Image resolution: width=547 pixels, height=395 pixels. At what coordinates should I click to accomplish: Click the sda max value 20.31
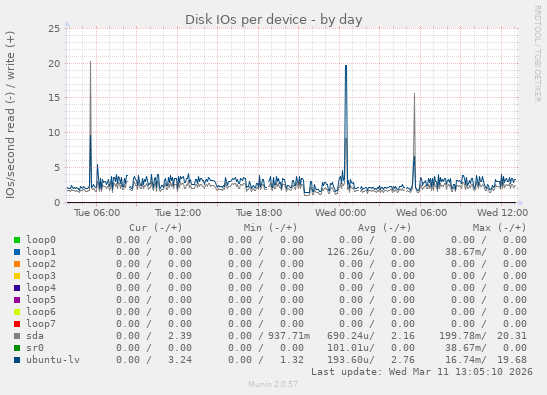pos(512,336)
